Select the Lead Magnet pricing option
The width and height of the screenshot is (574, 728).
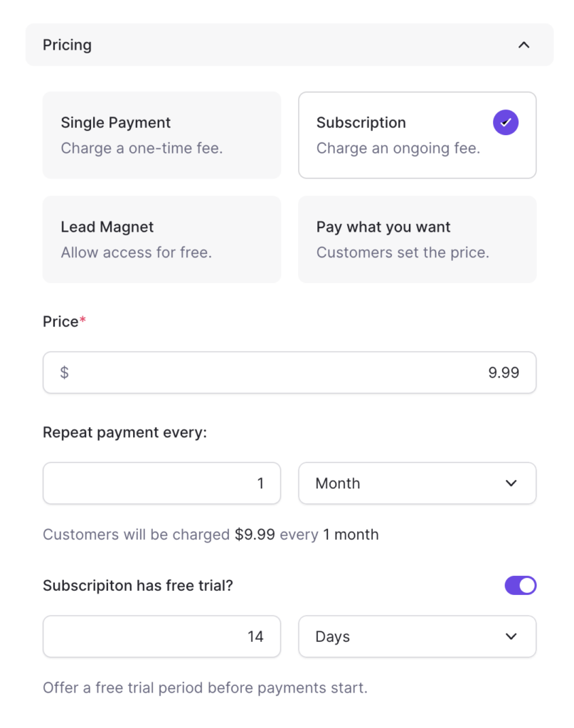click(161, 239)
